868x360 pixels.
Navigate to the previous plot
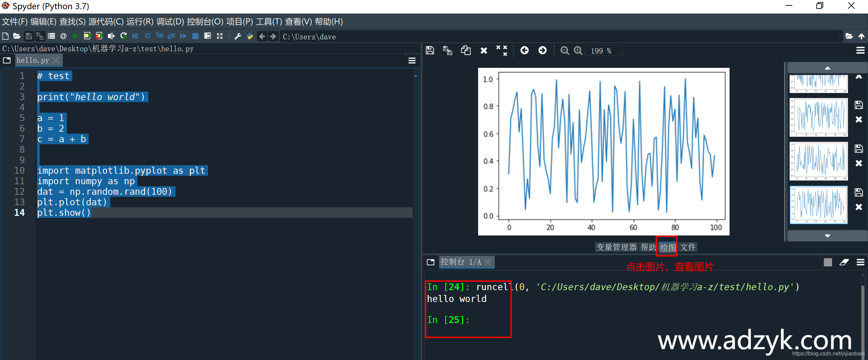(x=525, y=51)
